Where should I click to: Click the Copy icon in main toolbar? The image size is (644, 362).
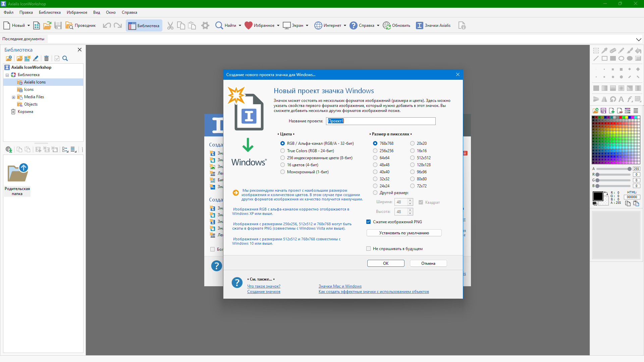[x=181, y=25]
